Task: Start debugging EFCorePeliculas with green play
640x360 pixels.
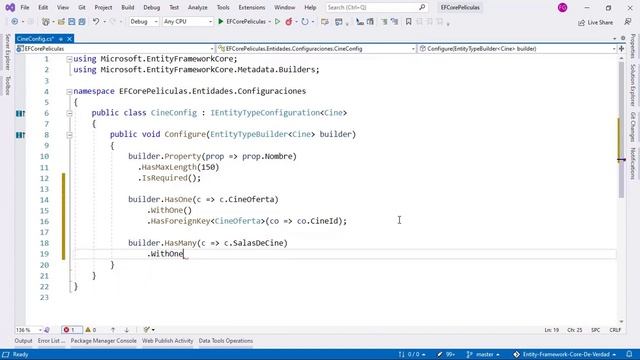Action: point(221,22)
